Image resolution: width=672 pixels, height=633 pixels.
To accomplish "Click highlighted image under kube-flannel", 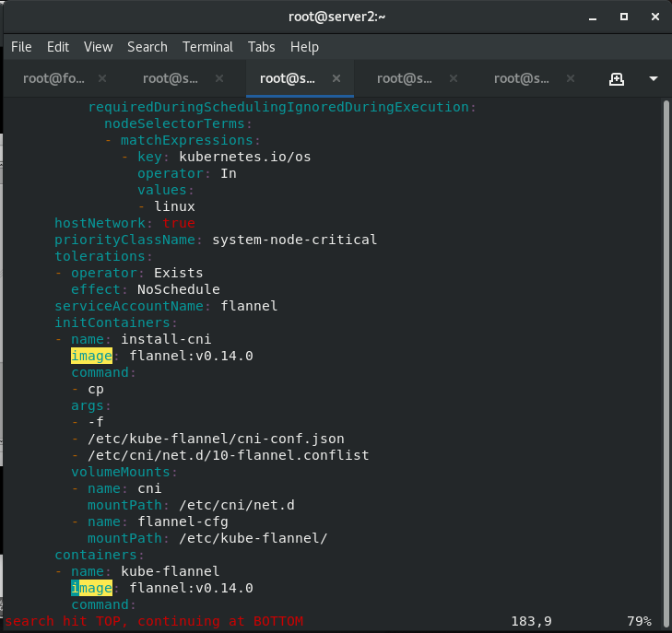I will tap(91, 589).
